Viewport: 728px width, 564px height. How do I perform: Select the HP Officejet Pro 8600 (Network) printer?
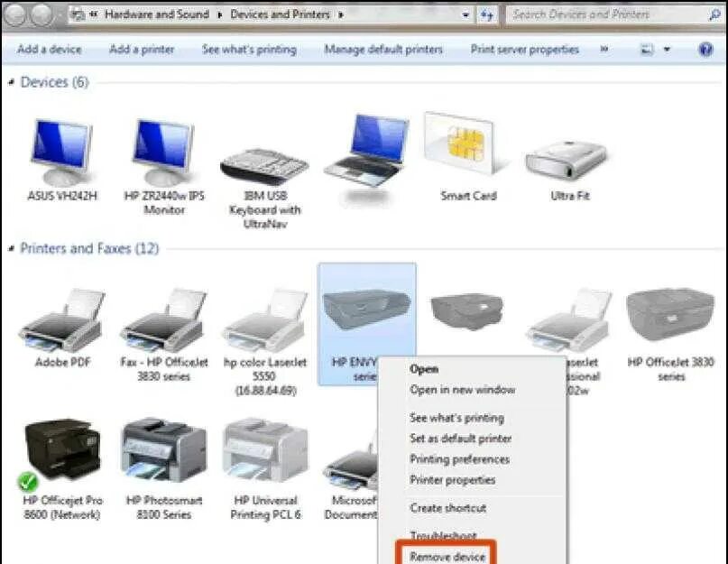[x=62, y=469]
